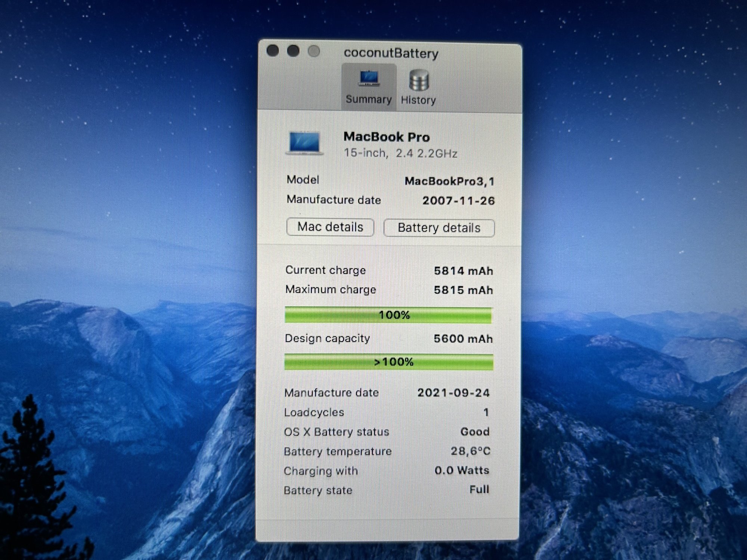
Task: Select the current charge value 5814 mAh
Action: point(463,271)
